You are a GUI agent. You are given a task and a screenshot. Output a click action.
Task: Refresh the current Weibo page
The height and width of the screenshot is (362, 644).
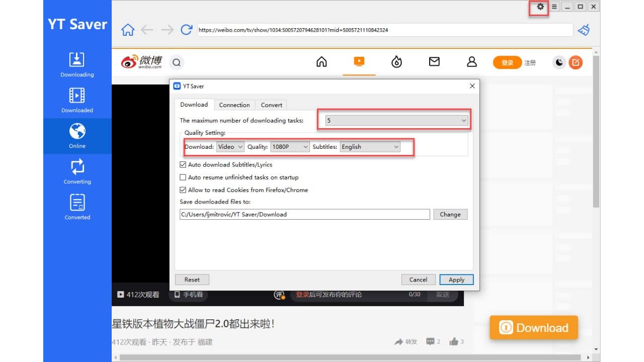[x=186, y=30]
